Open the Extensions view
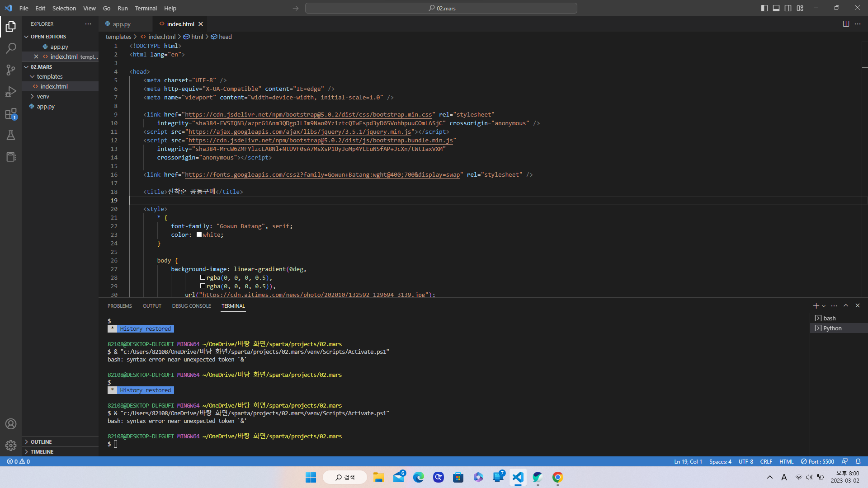 [11, 113]
